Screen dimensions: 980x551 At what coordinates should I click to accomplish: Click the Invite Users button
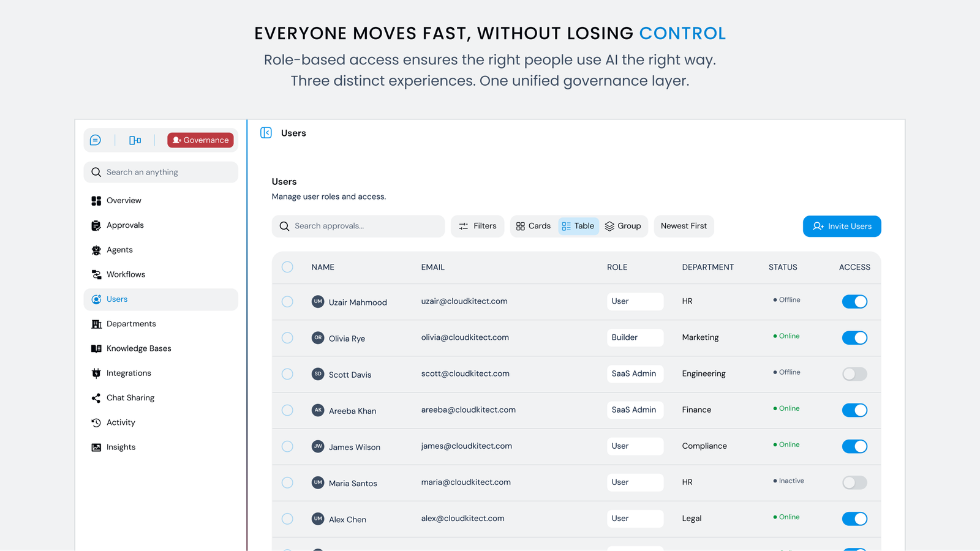(x=842, y=226)
